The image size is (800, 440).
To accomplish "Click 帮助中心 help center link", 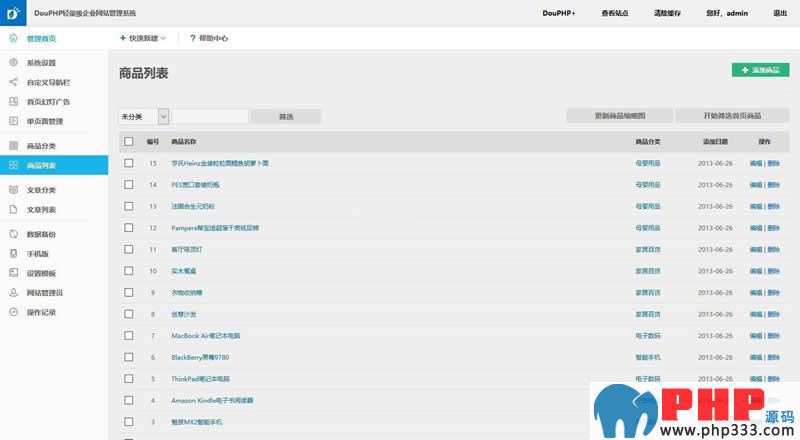I will click(x=213, y=38).
